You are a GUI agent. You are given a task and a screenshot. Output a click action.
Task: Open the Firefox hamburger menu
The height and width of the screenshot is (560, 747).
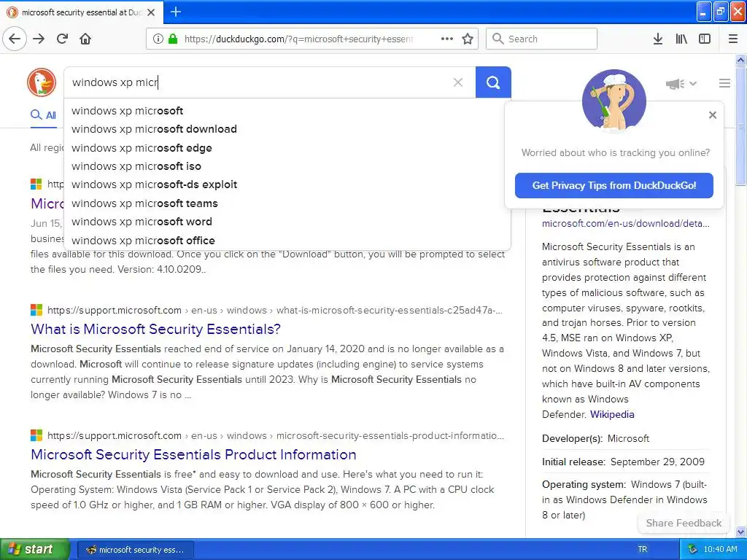733,39
